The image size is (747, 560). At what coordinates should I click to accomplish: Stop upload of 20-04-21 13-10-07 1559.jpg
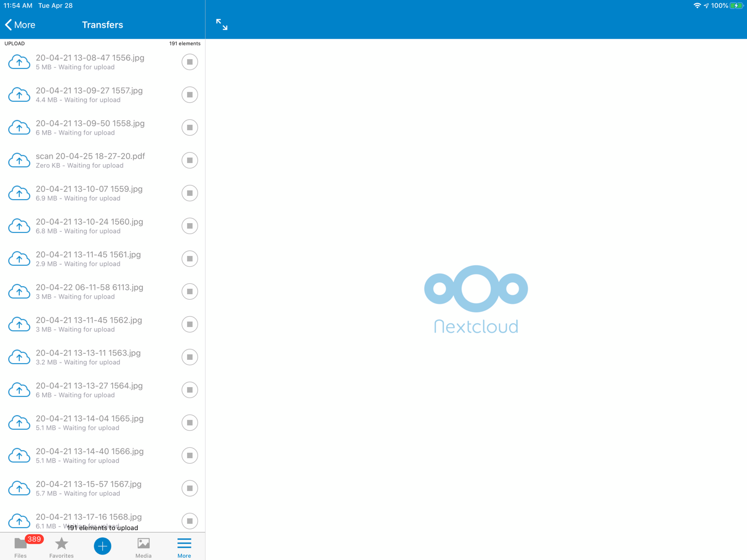(x=190, y=193)
